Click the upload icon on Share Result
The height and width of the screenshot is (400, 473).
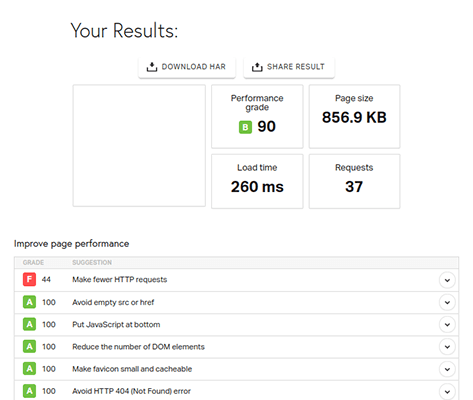pos(257,67)
